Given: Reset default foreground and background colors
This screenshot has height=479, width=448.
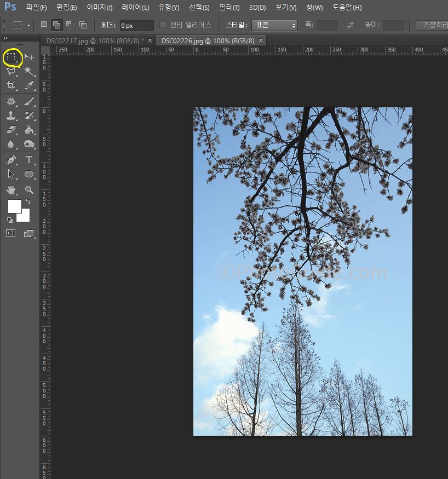Looking at the screenshot, I should [x=9, y=220].
